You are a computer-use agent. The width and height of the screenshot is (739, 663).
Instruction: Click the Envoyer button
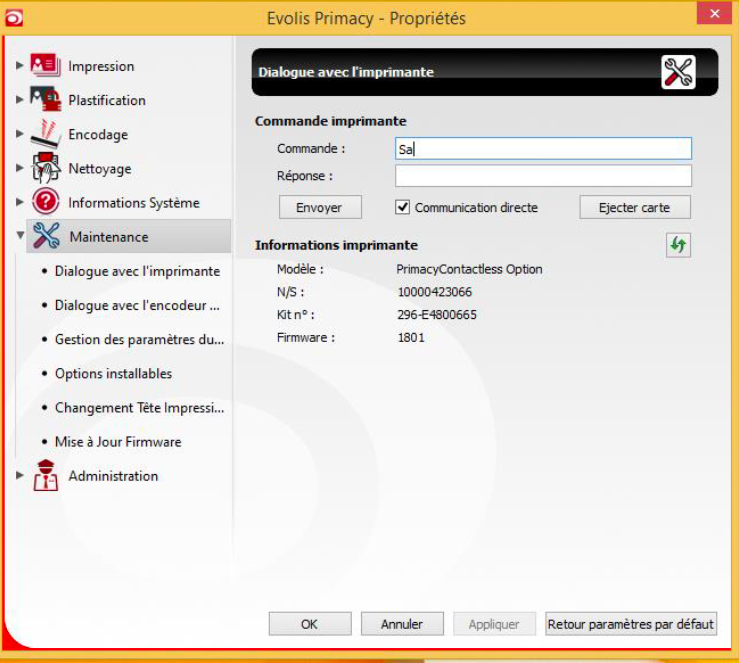click(x=320, y=207)
